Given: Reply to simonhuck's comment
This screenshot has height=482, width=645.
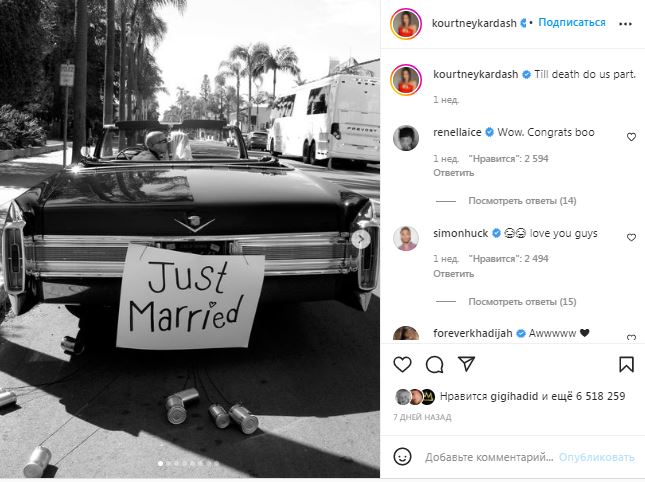Looking at the screenshot, I should point(453,273).
